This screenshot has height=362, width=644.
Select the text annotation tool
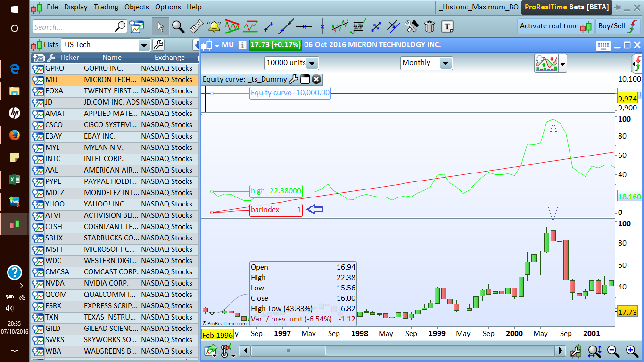[447, 26]
